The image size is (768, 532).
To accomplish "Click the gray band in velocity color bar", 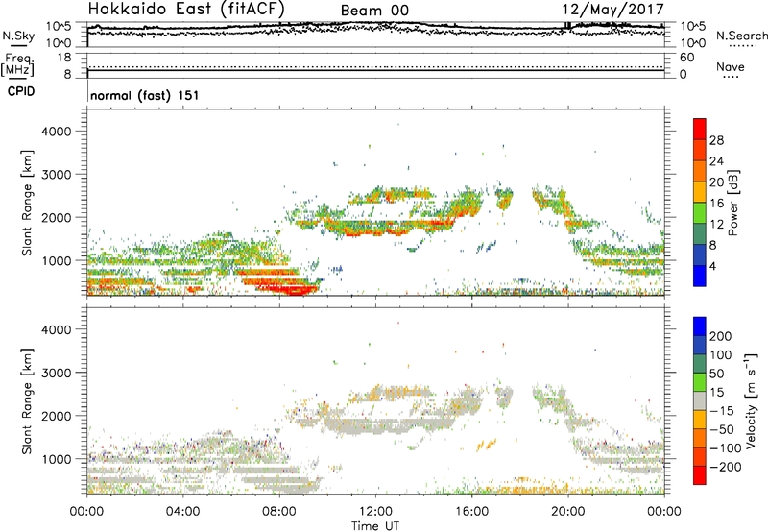I will coord(700,400).
